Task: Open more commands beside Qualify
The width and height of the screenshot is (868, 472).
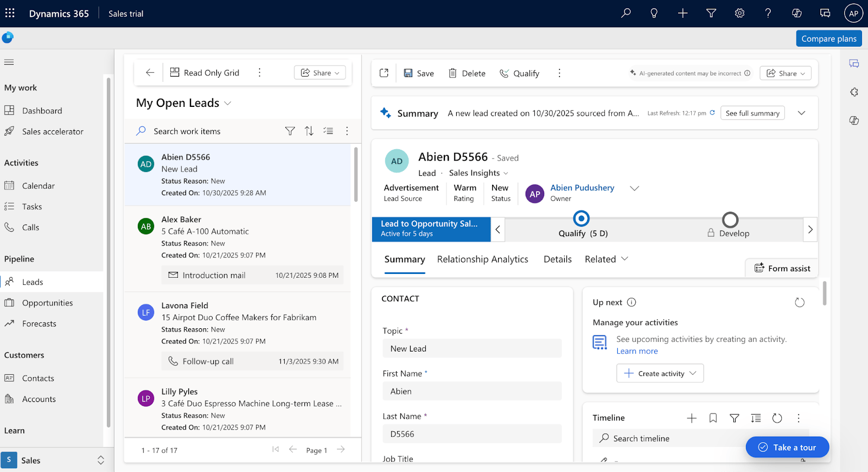Action: [x=559, y=73]
